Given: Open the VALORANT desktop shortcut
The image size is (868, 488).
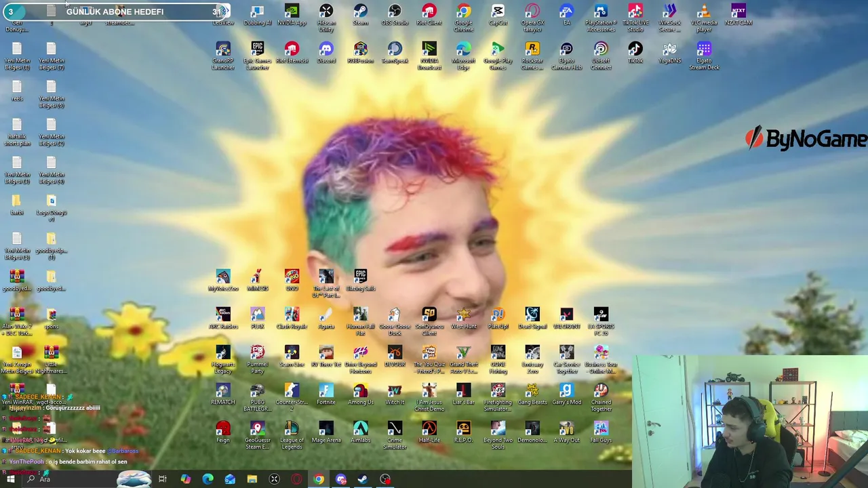Looking at the screenshot, I should pyautogui.click(x=566, y=319).
